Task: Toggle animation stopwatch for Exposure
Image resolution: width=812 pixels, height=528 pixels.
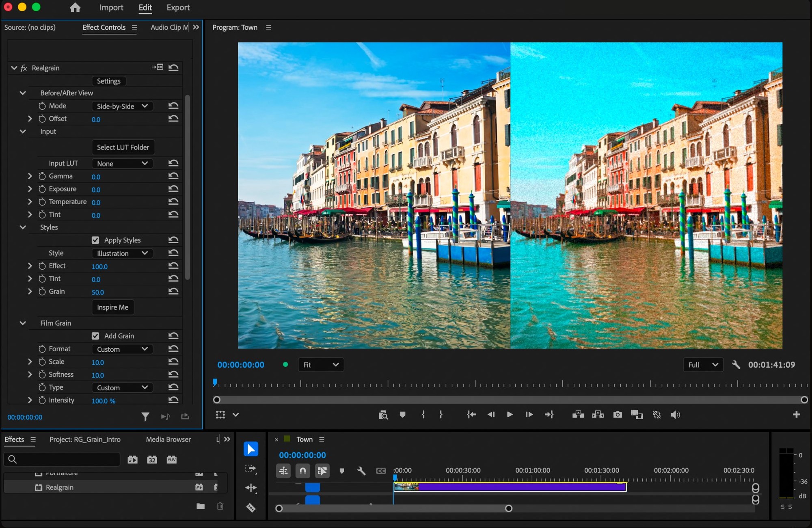Action: (x=42, y=189)
